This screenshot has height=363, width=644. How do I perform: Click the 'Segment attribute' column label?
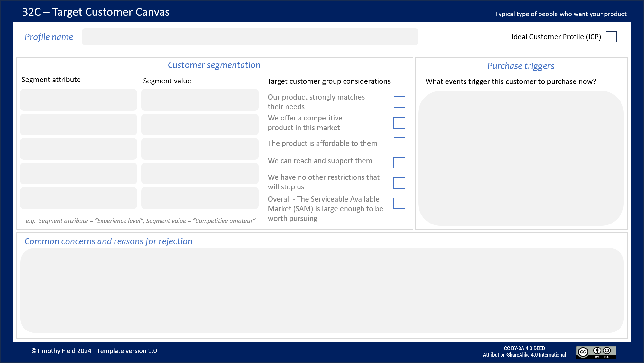(x=51, y=80)
